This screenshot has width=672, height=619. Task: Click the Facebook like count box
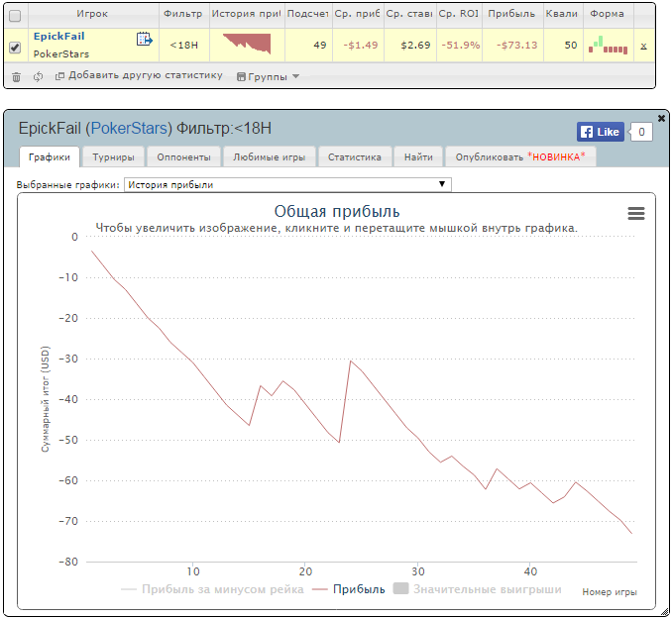(x=641, y=132)
